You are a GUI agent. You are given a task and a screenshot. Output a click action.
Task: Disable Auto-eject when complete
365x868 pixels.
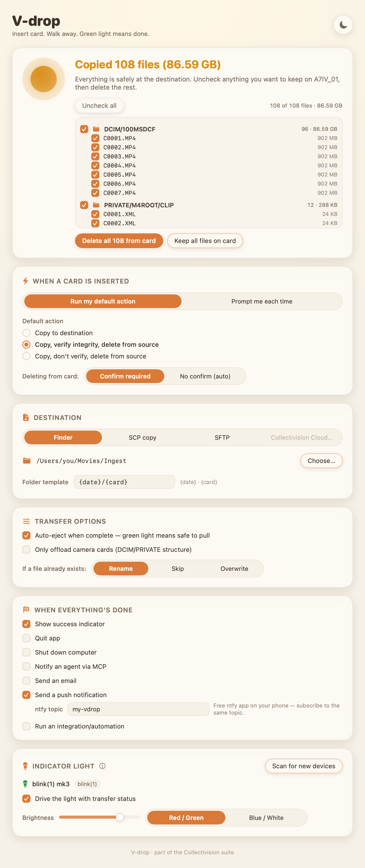tap(26, 535)
